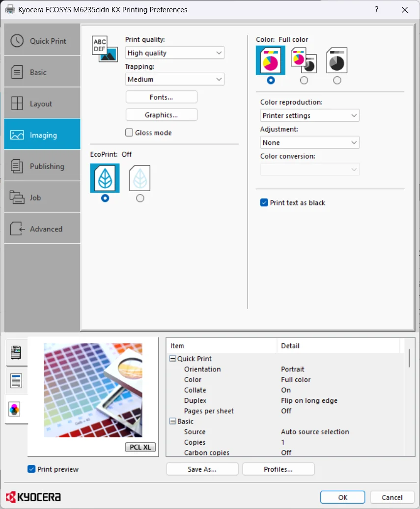Show the page layout preview icon
The height and width of the screenshot is (509, 420).
(x=16, y=381)
